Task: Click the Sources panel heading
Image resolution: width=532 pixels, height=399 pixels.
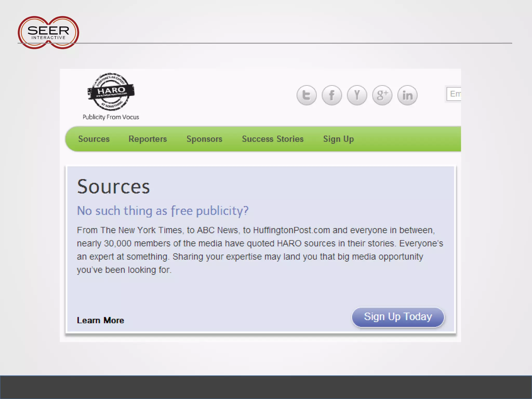Action: (x=114, y=187)
